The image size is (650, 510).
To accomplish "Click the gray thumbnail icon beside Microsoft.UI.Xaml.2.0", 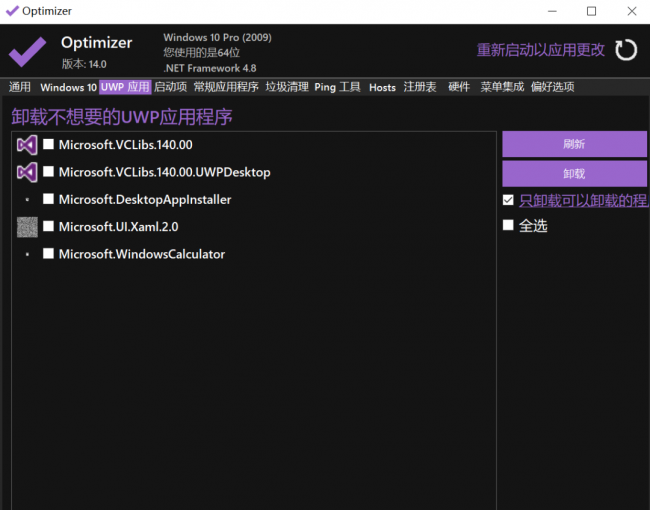I will [x=27, y=227].
